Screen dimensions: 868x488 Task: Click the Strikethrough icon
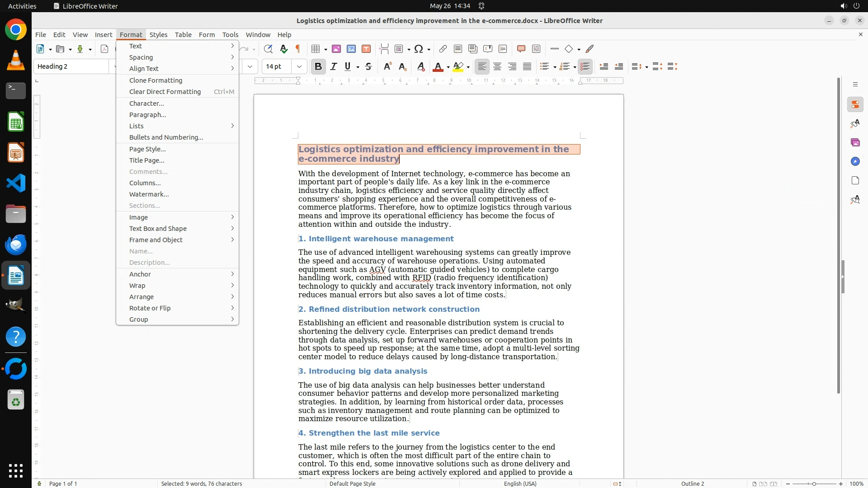[x=368, y=67]
